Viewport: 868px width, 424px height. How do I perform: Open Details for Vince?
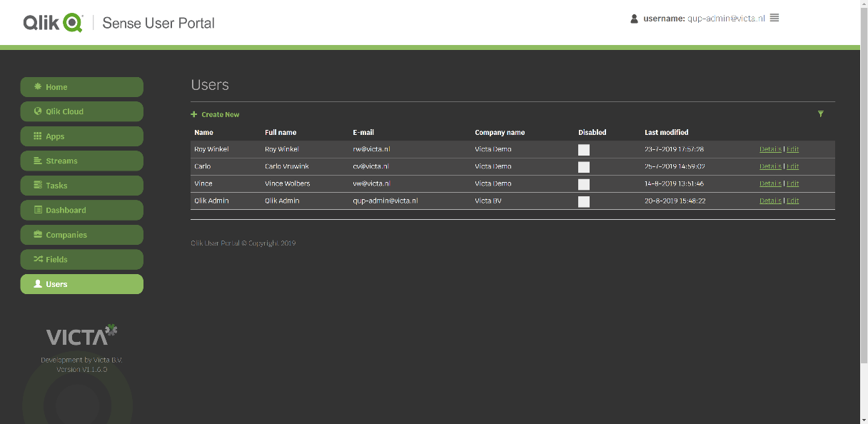[770, 183]
